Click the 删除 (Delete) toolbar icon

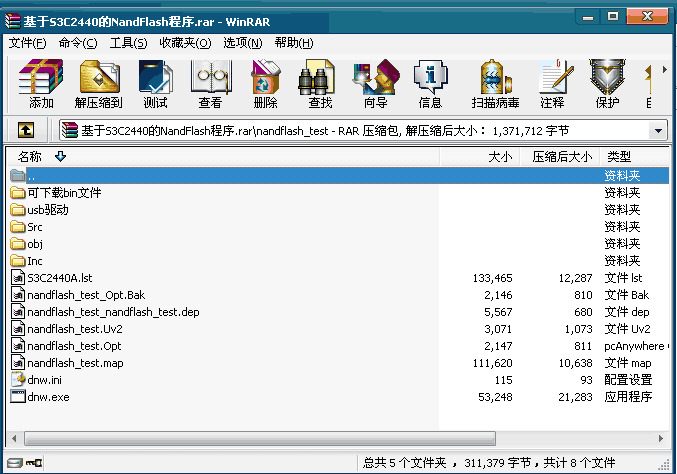click(x=266, y=84)
